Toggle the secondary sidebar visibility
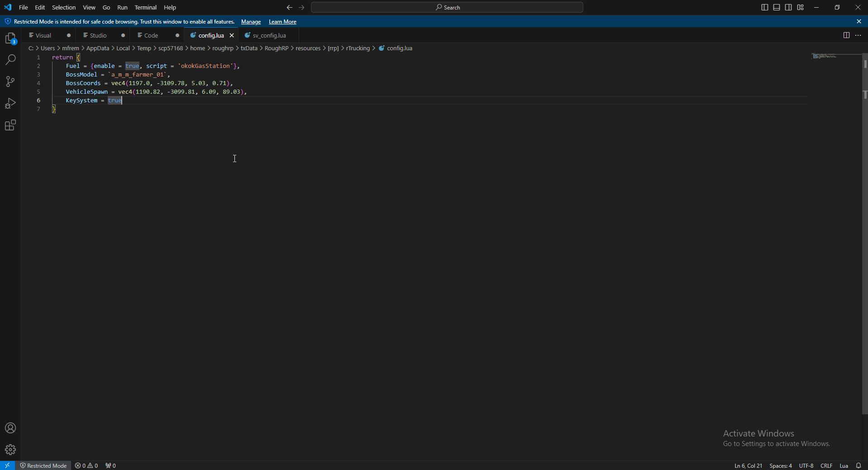Screen dimensions: 868x470 [788, 7]
